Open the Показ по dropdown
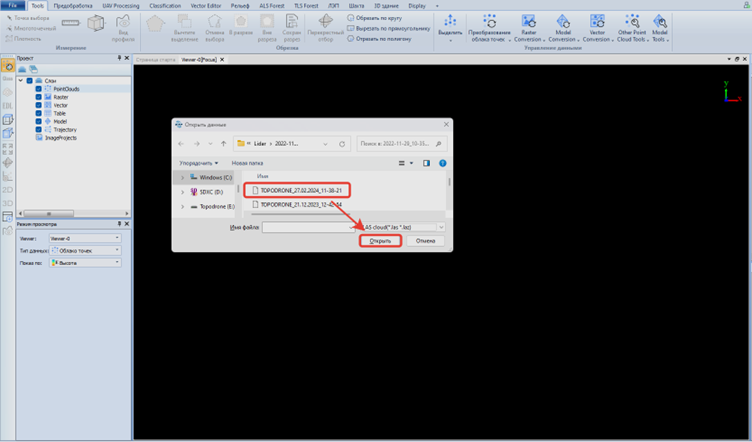Image resolution: width=752 pixels, height=442 pixels. [85, 263]
